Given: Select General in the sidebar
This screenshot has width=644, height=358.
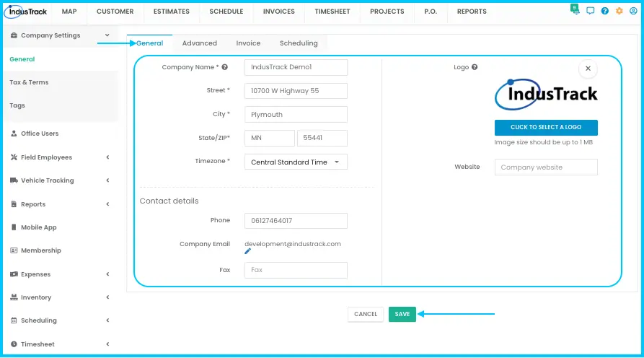Looking at the screenshot, I should [x=22, y=59].
